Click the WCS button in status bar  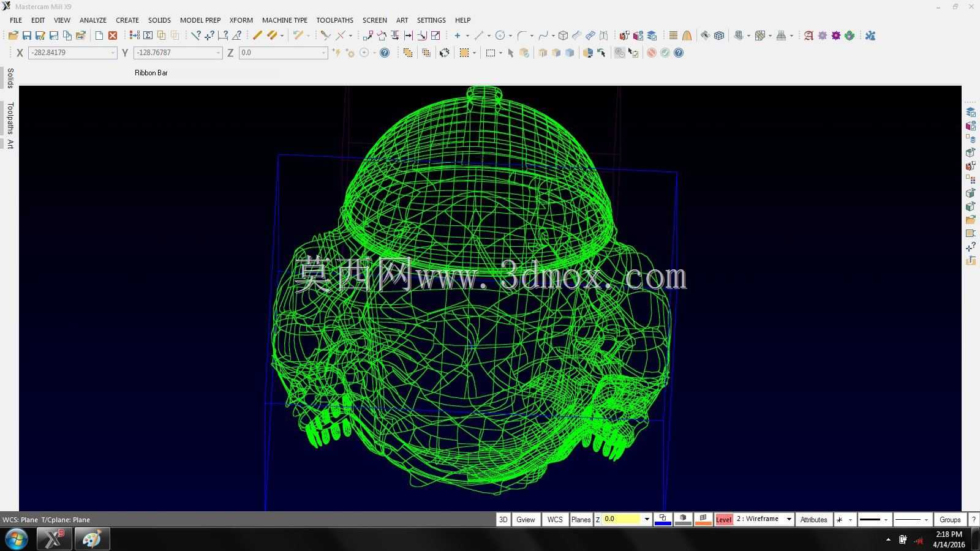tap(555, 520)
